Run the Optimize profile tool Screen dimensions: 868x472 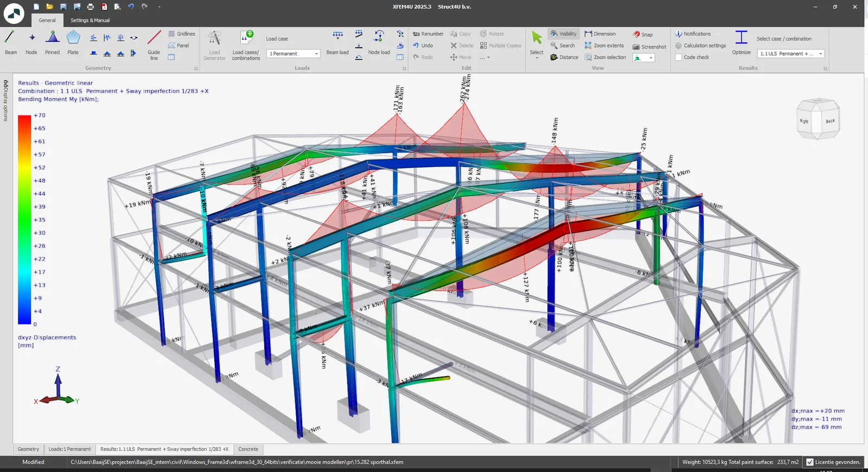coord(741,43)
